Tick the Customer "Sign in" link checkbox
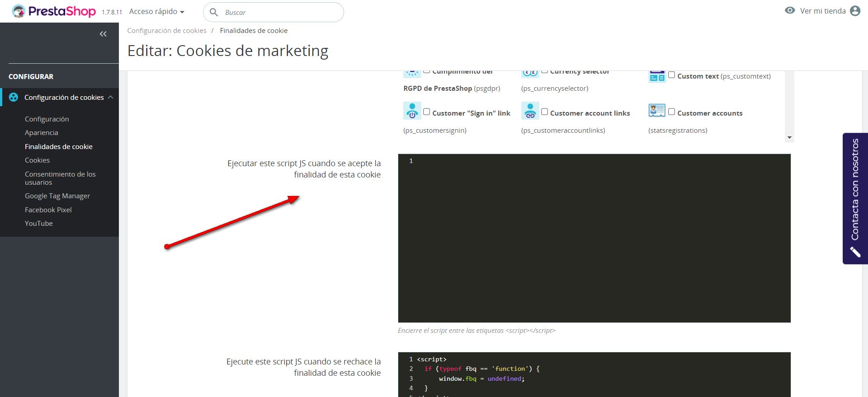 coord(426,112)
